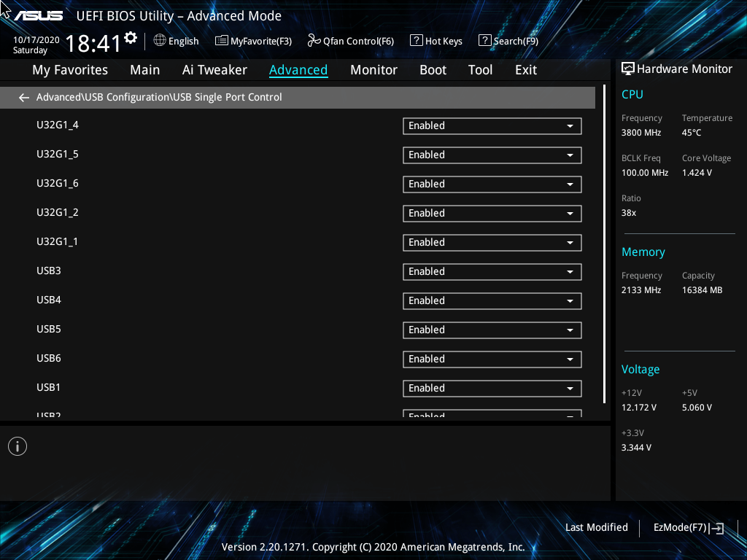Screen dimensions: 747x560
Task: Select the U32G1_4 row label
Action: click(x=57, y=125)
